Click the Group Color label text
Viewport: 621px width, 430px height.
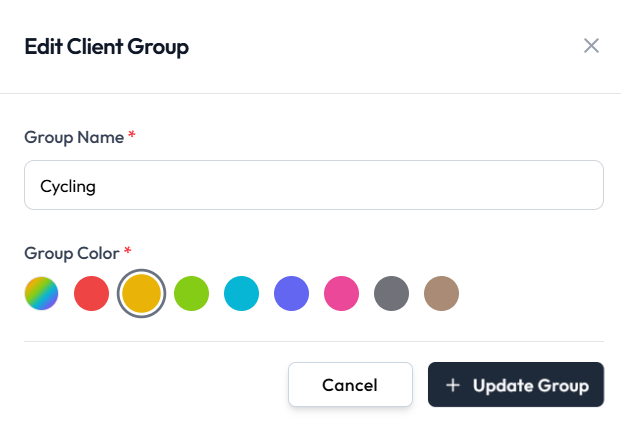click(72, 253)
